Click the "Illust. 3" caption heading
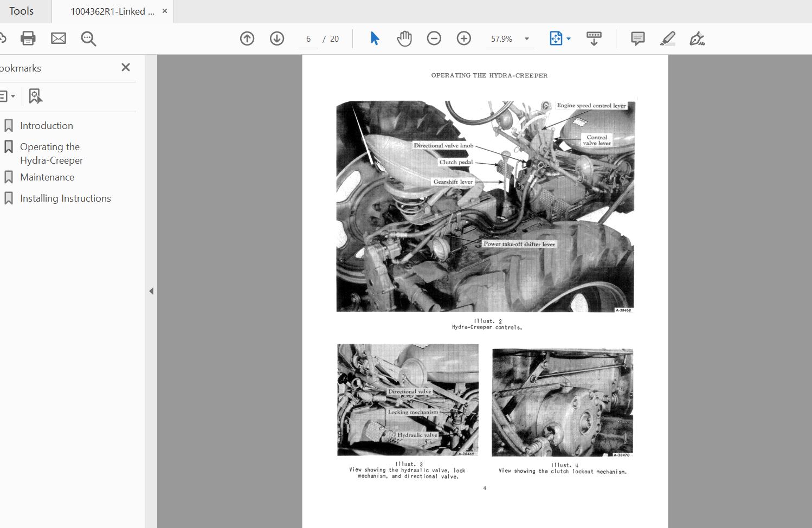 pyautogui.click(x=409, y=464)
